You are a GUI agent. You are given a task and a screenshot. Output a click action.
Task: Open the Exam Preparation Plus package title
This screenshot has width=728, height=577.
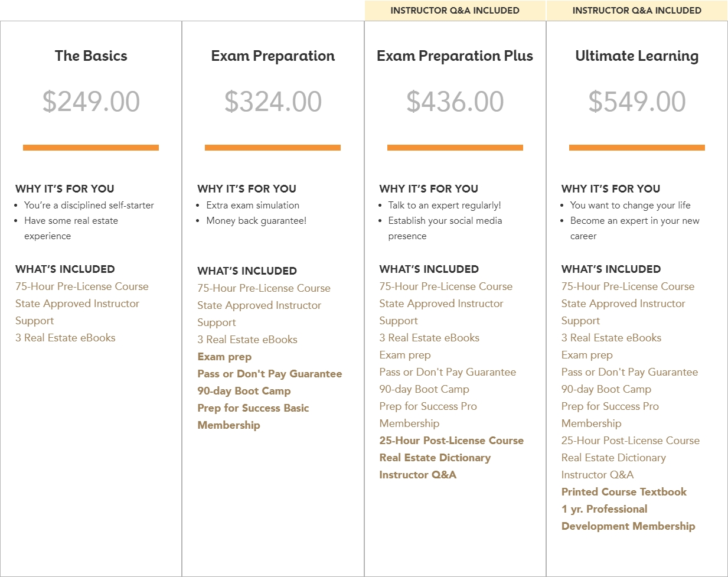point(455,56)
